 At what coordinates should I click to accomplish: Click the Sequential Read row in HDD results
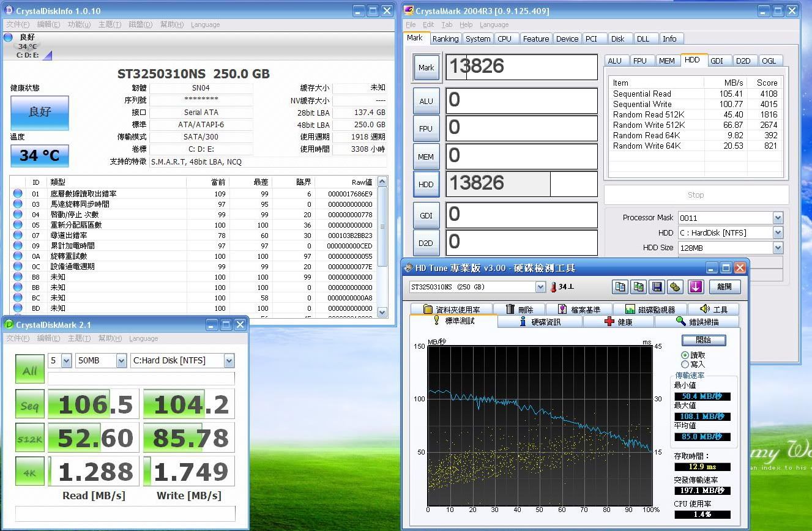[x=695, y=94]
